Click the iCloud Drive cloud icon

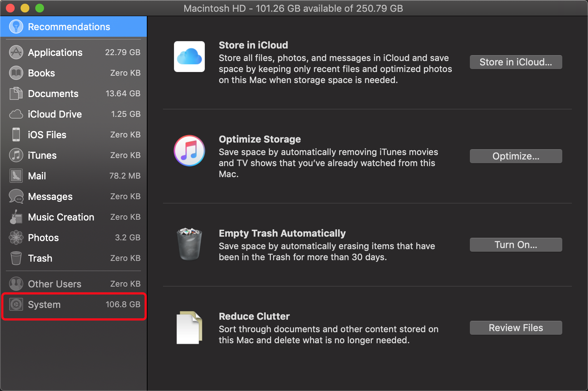point(16,114)
